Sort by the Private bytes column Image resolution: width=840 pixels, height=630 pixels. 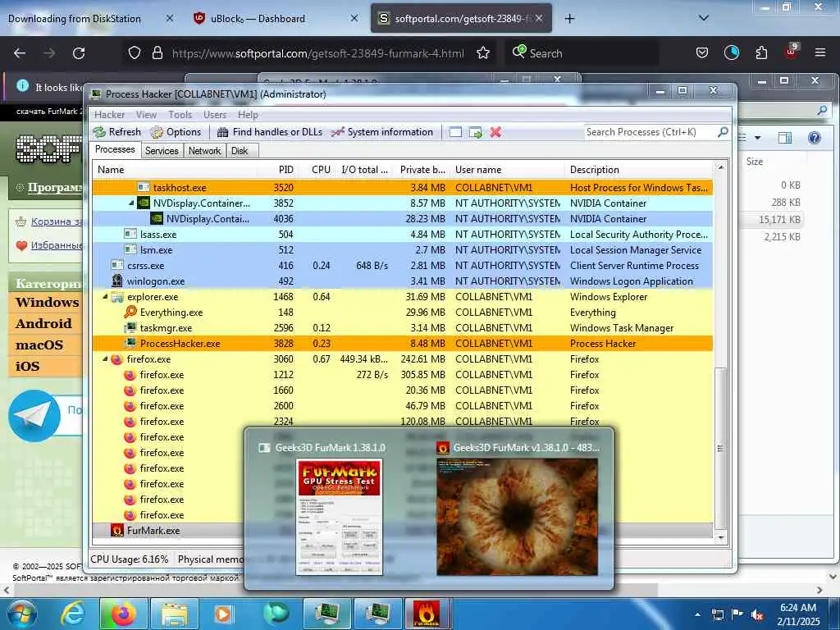click(x=421, y=169)
